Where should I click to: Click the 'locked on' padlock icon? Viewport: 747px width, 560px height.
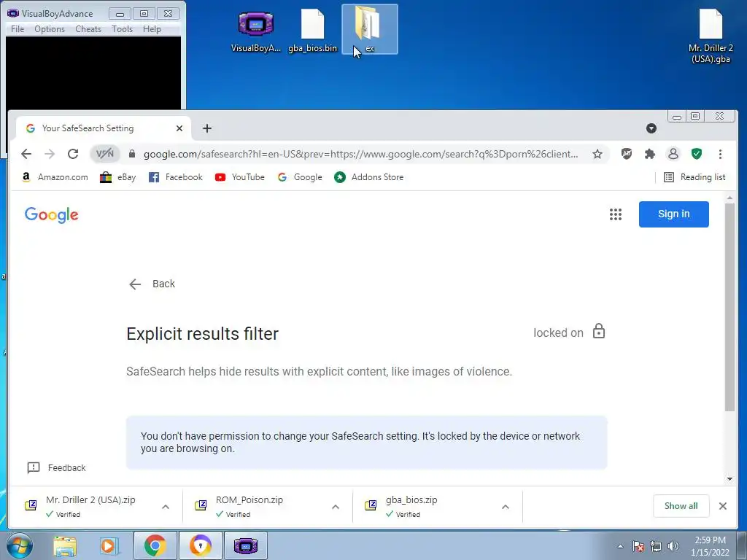click(599, 331)
